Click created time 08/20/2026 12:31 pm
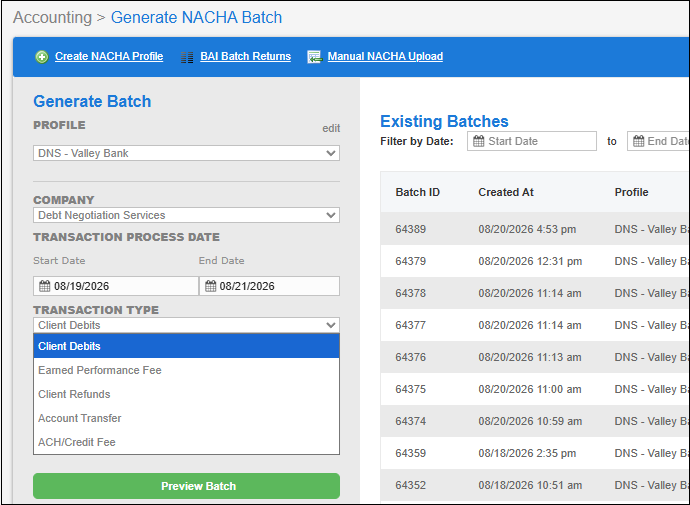The image size is (690, 505). tap(530, 261)
